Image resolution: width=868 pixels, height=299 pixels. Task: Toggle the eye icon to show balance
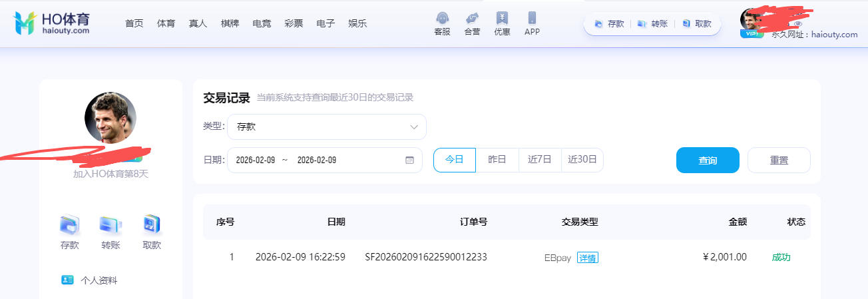click(x=799, y=24)
